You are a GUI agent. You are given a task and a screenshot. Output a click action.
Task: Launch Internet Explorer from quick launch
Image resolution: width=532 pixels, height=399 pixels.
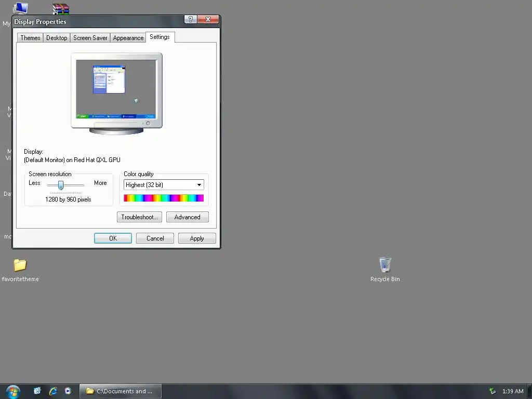tap(53, 391)
